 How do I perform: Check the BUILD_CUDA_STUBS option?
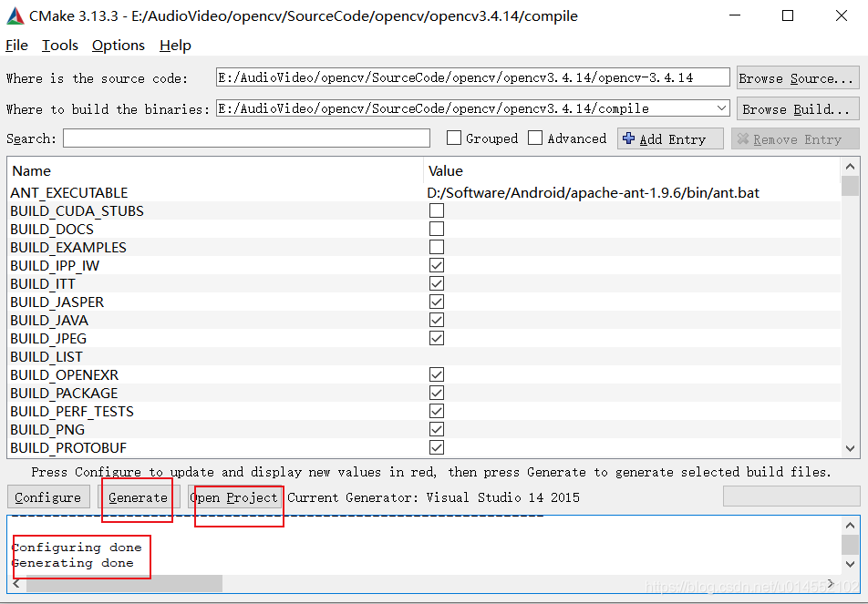[437, 210]
